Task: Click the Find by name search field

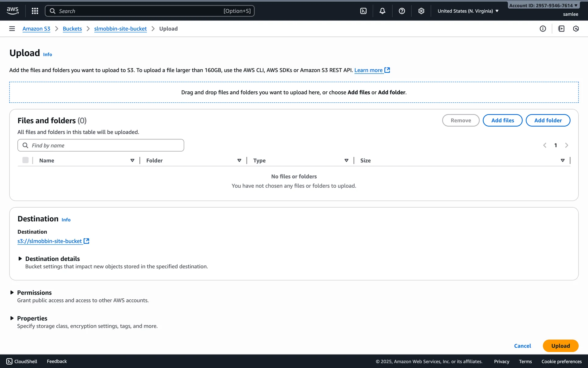Action: (x=104, y=145)
